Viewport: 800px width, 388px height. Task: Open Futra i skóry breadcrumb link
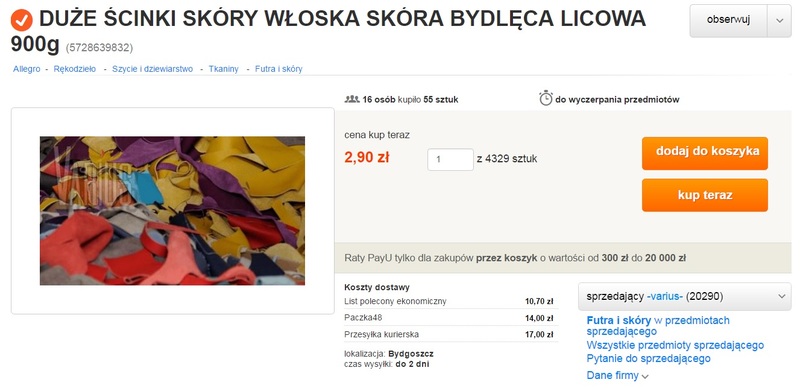(x=279, y=69)
